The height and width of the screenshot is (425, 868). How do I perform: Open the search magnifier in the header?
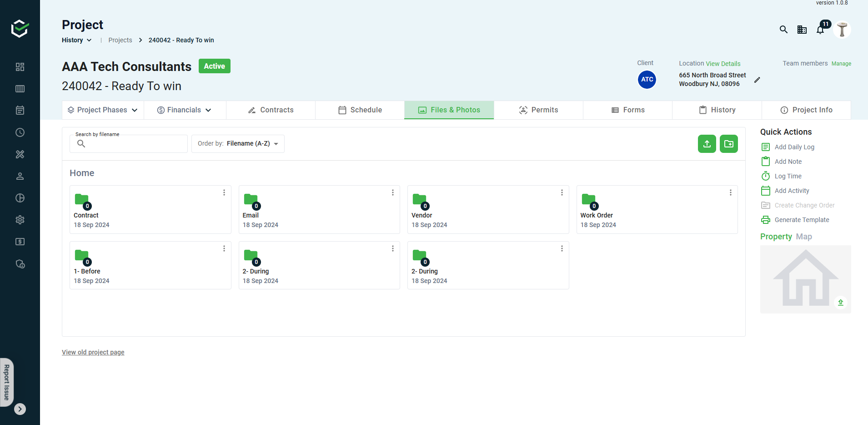783,30
